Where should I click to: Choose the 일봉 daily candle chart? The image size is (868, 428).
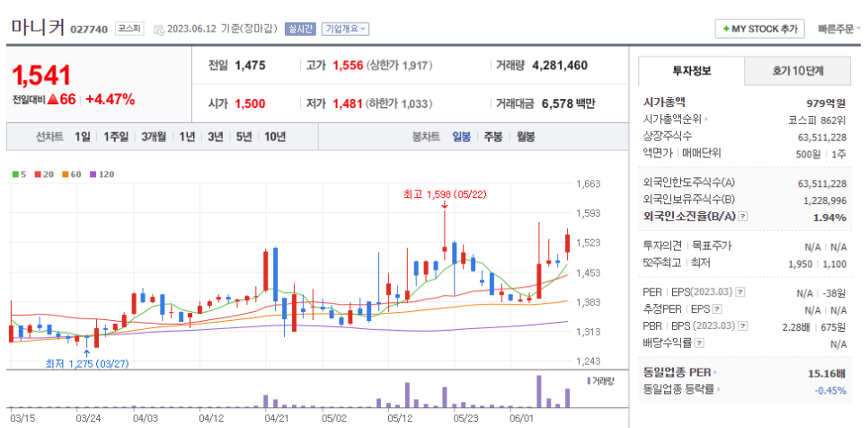461,137
